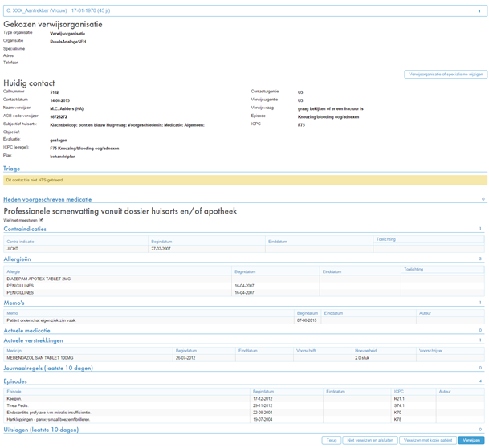The width and height of the screenshot is (489, 448).
Task: Collapse the Episodes section
Action: pos(15,381)
